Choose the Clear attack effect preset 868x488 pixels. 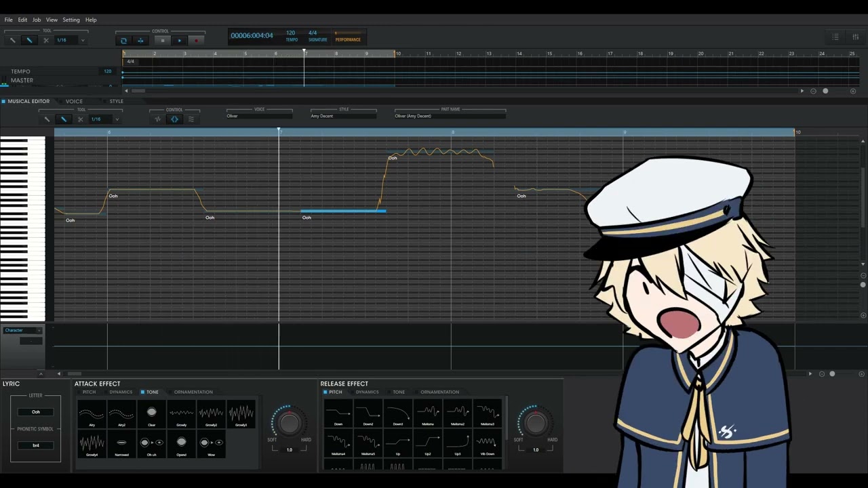[x=151, y=414]
